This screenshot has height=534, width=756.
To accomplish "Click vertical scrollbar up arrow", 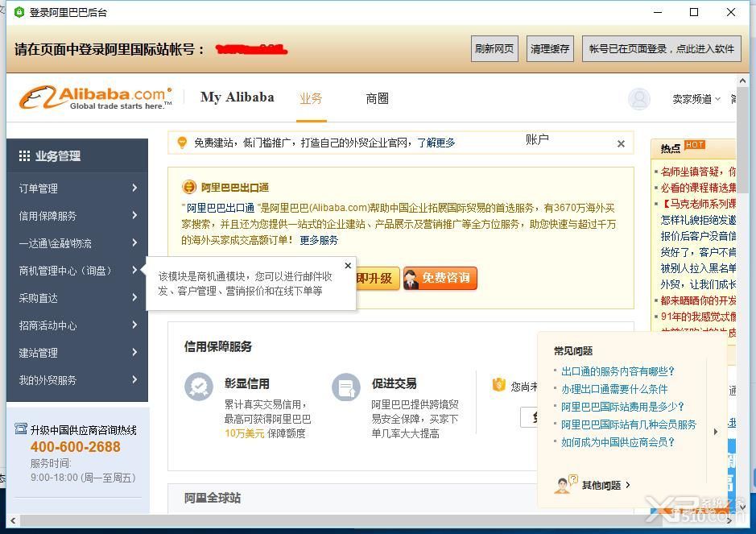I will [x=742, y=81].
